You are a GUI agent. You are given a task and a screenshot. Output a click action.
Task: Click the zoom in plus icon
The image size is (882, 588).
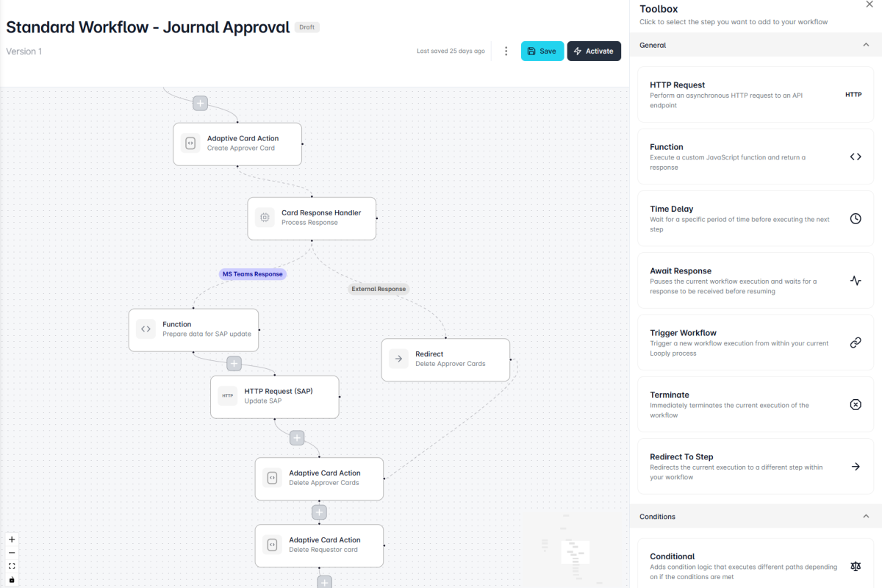[12, 539]
